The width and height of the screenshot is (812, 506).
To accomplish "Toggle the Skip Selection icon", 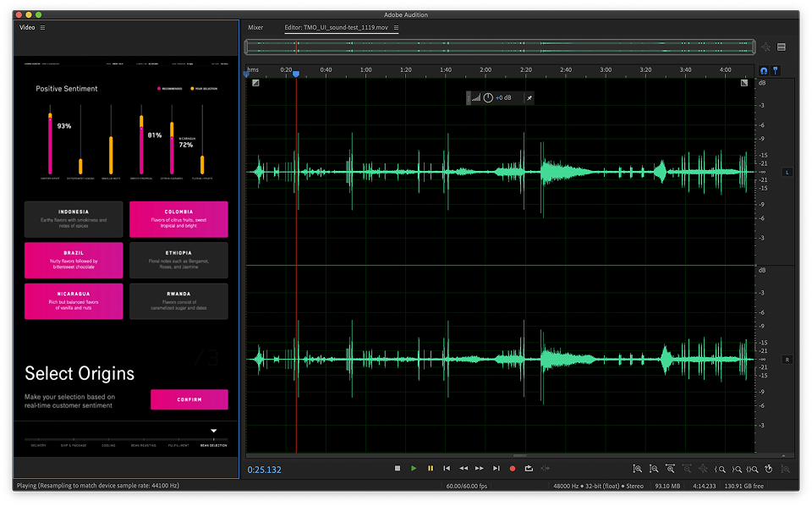I will 546,469.
